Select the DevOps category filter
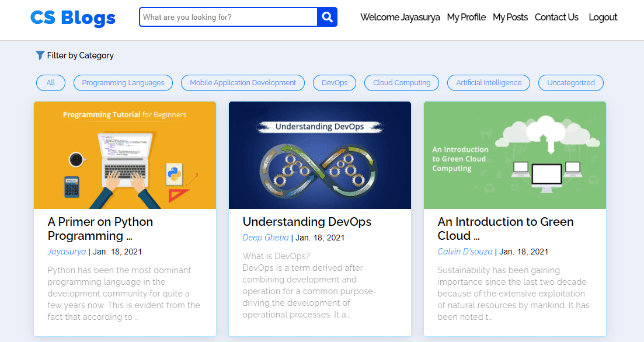The height and width of the screenshot is (342, 644). (x=334, y=82)
